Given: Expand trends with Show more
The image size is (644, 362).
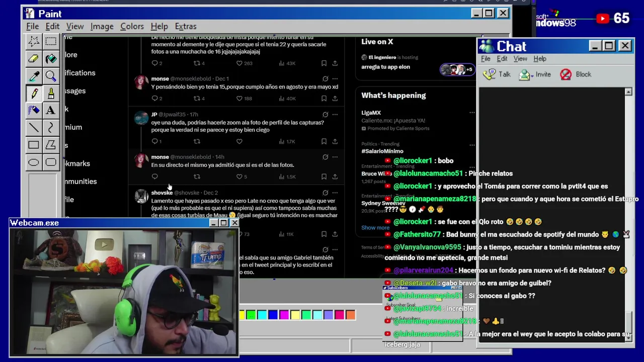Looking at the screenshot, I should (x=375, y=228).
